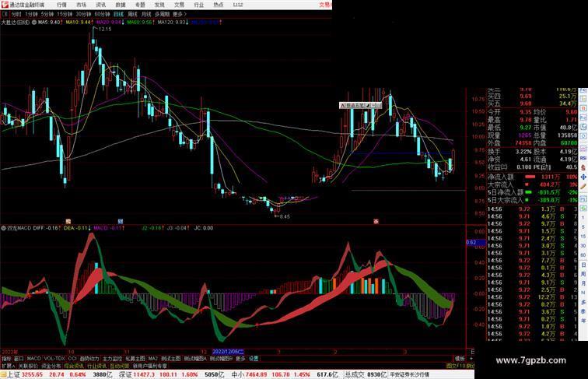The image size is (588, 379).
Task: Open the 数据 menu
Action: coord(121,5)
